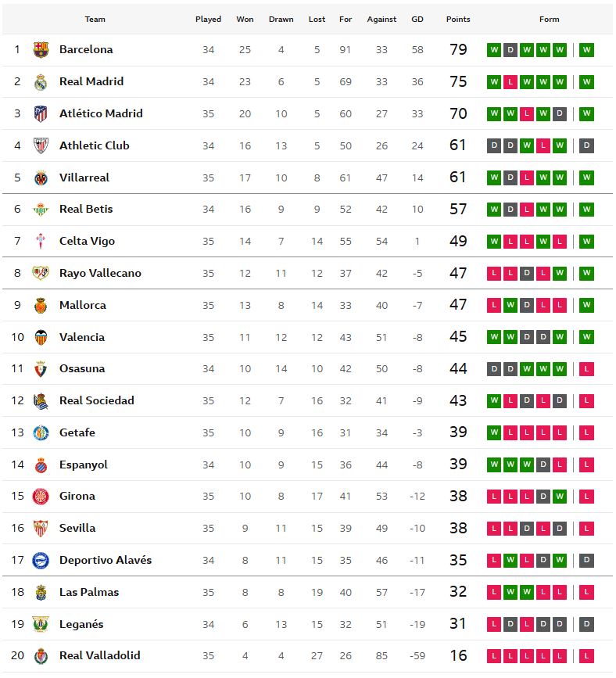Open the Real Sociedad team link
Image resolution: width=616 pixels, height=678 pixels.
point(97,400)
